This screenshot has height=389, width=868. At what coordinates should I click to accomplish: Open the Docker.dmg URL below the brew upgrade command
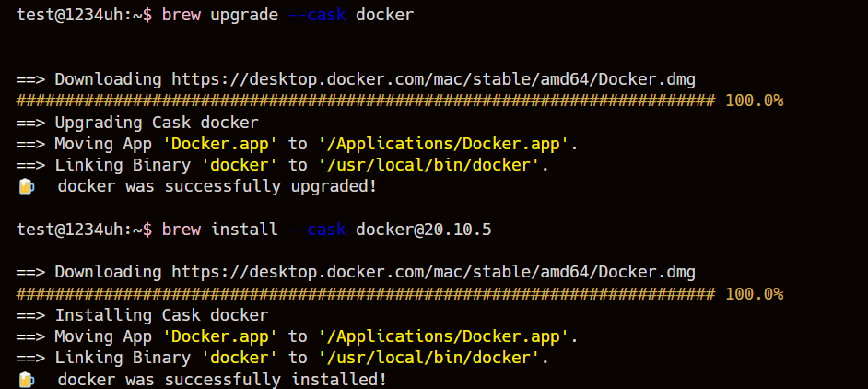pyautogui.click(x=433, y=80)
